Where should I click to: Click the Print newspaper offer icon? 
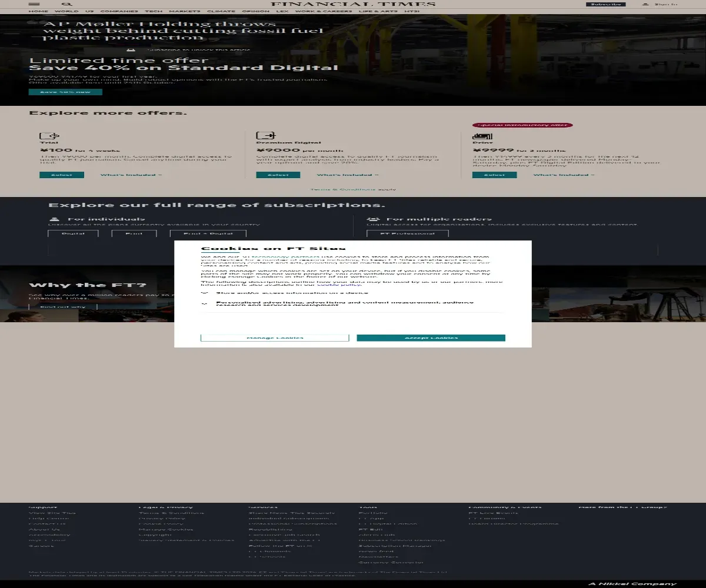pyautogui.click(x=482, y=136)
